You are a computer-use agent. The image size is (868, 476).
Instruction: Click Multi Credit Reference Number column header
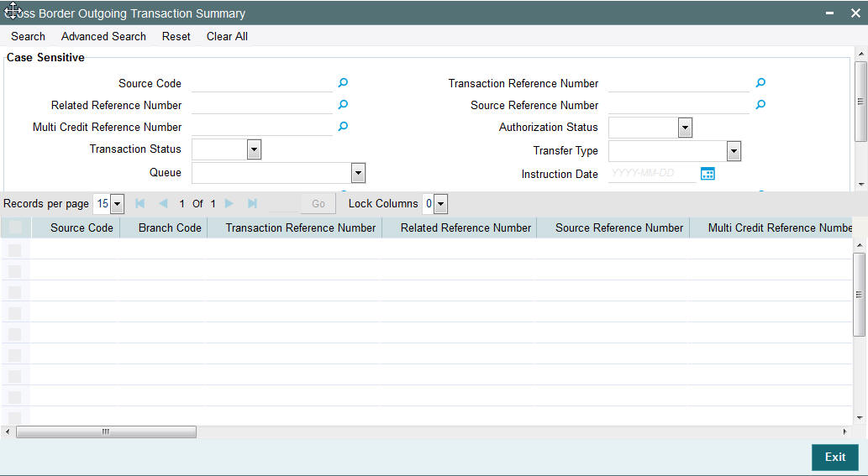click(780, 228)
